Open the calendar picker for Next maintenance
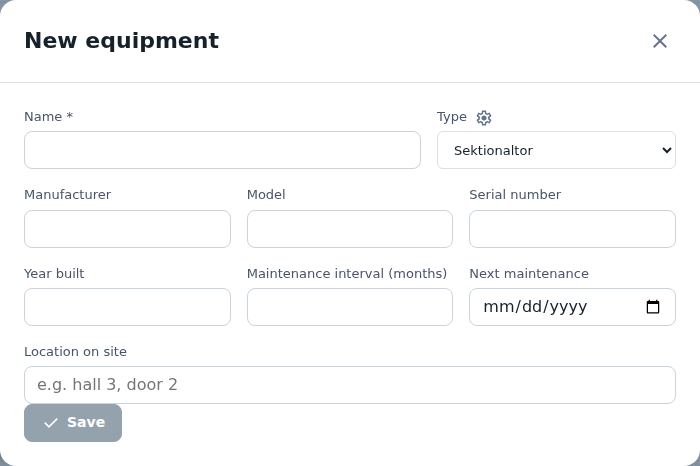The width and height of the screenshot is (700, 466). click(653, 307)
